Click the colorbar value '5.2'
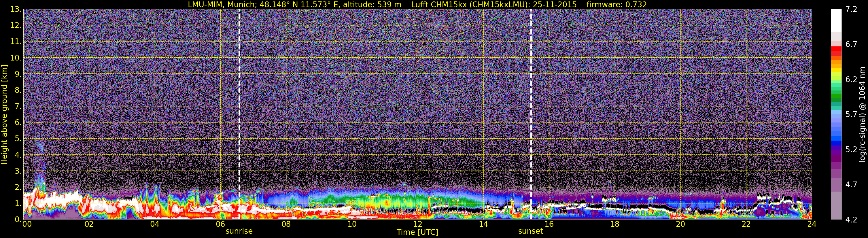The height and width of the screenshot is (238, 868). (x=851, y=149)
